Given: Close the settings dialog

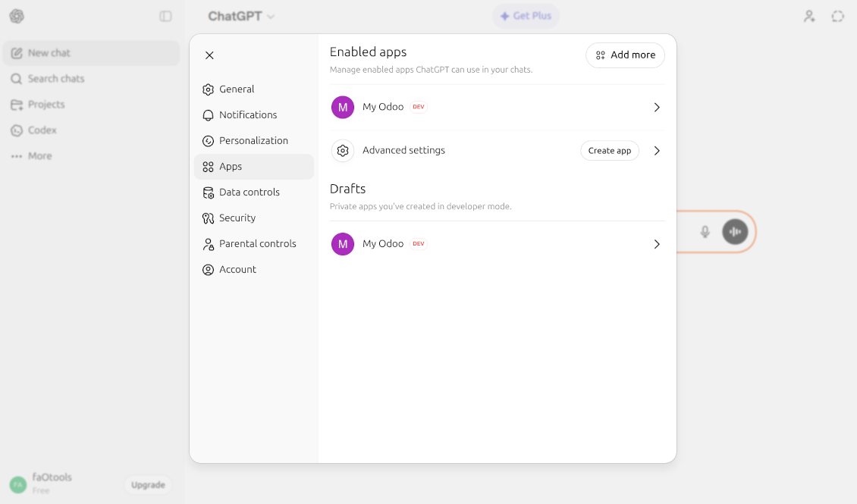Looking at the screenshot, I should point(209,55).
